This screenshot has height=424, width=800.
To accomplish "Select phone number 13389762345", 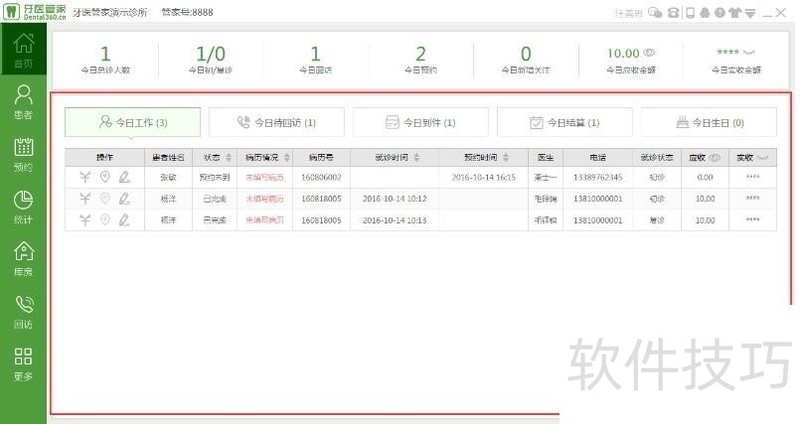I will coord(598,178).
